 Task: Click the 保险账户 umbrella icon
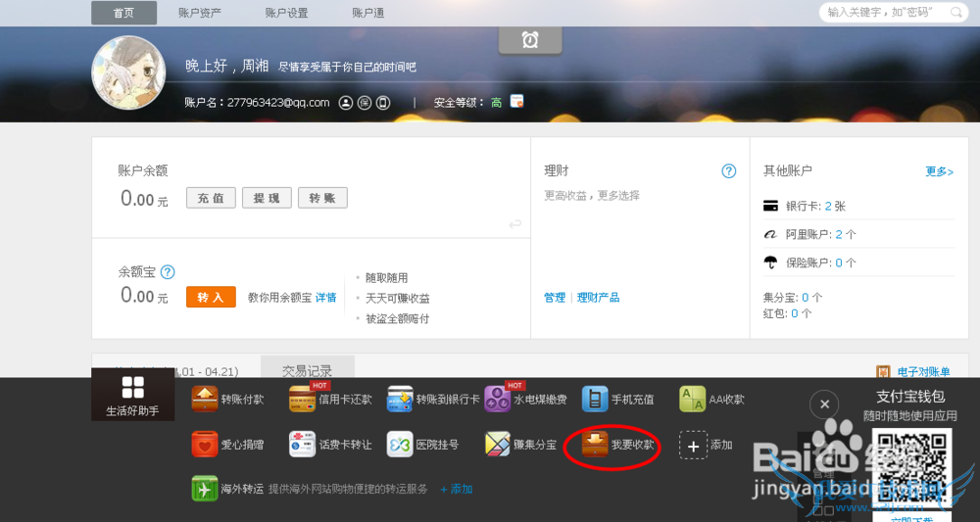coord(770,262)
